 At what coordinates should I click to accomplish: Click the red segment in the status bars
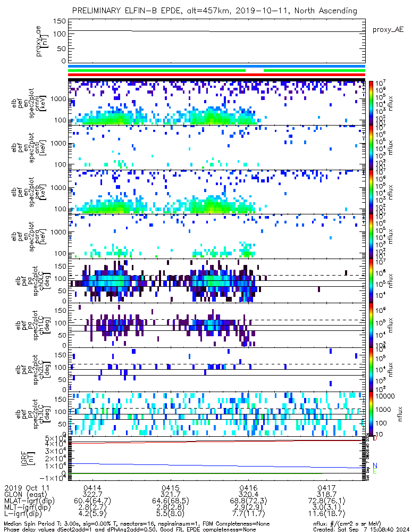[254, 75]
